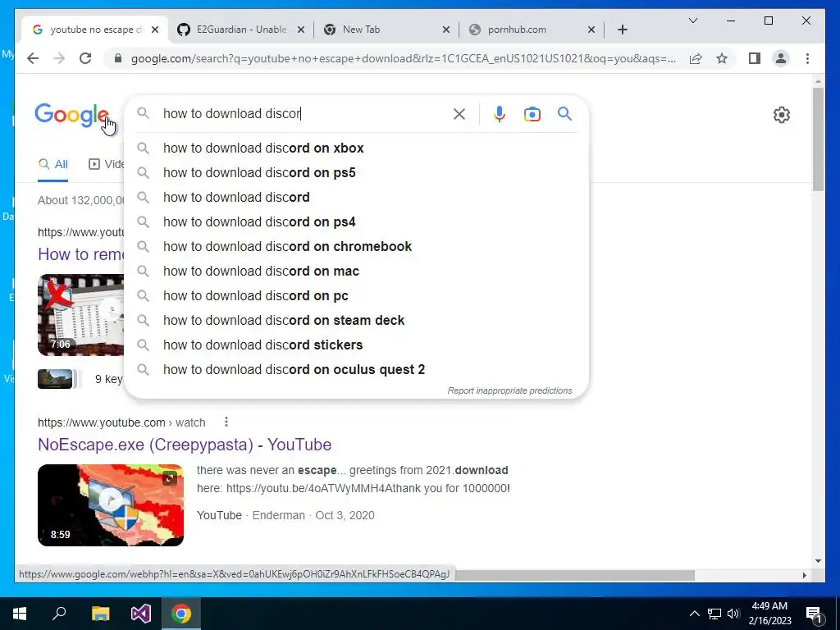Choose suggestion discord on oculus quest 2
The height and width of the screenshot is (630, 840).
(x=356, y=370)
